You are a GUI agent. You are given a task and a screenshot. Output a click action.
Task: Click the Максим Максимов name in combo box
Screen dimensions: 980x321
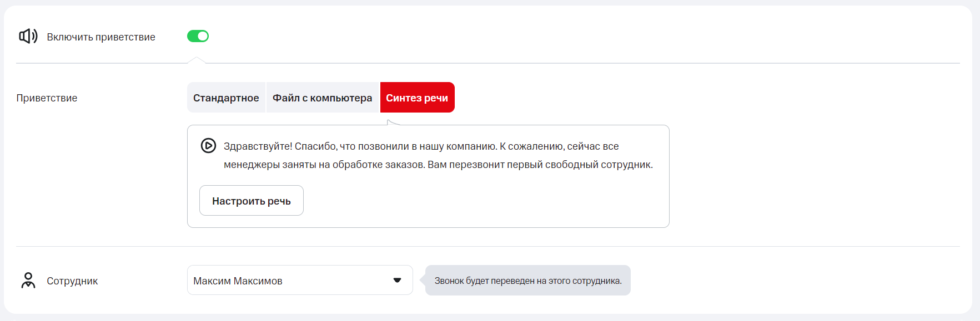click(x=238, y=281)
